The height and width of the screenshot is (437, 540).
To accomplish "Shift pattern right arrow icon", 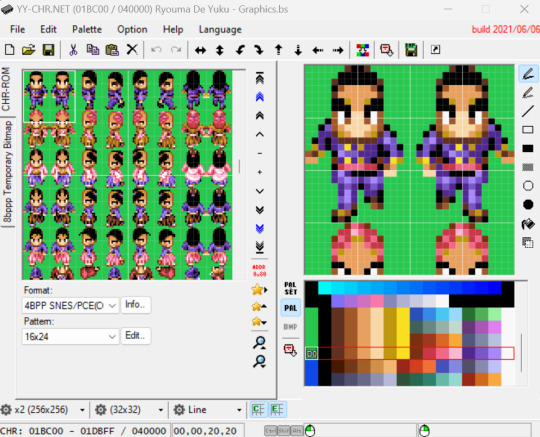I will click(338, 50).
